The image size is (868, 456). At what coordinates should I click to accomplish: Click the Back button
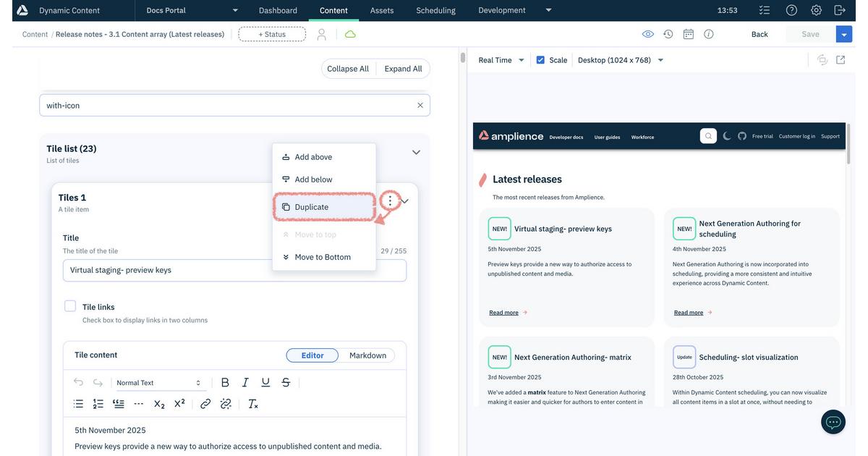759,34
